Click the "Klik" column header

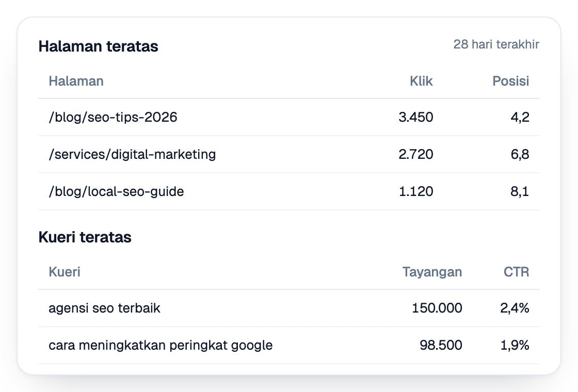point(421,81)
